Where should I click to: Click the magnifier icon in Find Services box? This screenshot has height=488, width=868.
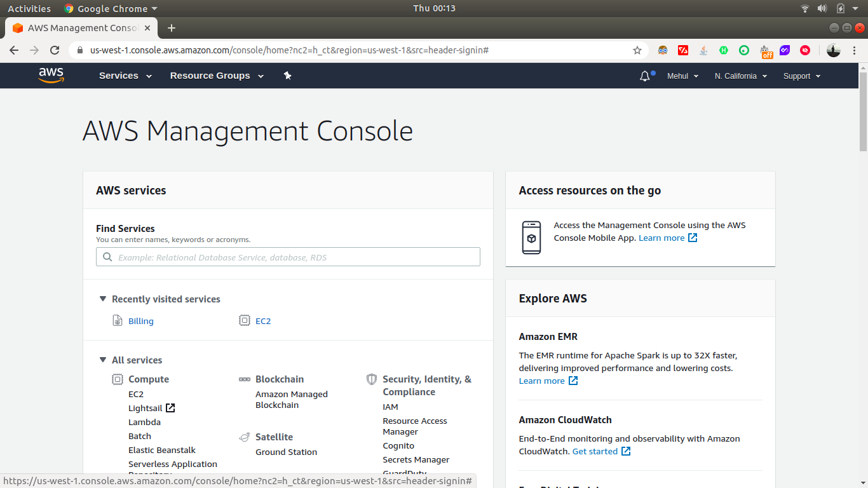click(107, 257)
